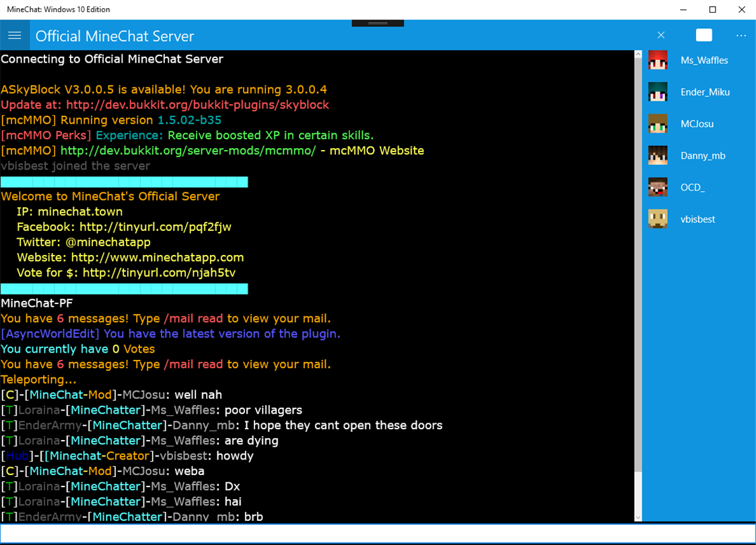Click the ASkyBlock V3.0.0.5 available message
The height and width of the screenshot is (545, 756).
click(164, 89)
